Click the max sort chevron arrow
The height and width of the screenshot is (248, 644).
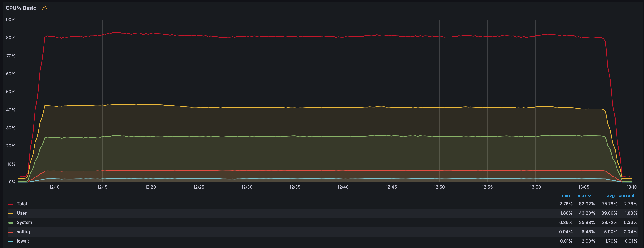(x=590, y=196)
